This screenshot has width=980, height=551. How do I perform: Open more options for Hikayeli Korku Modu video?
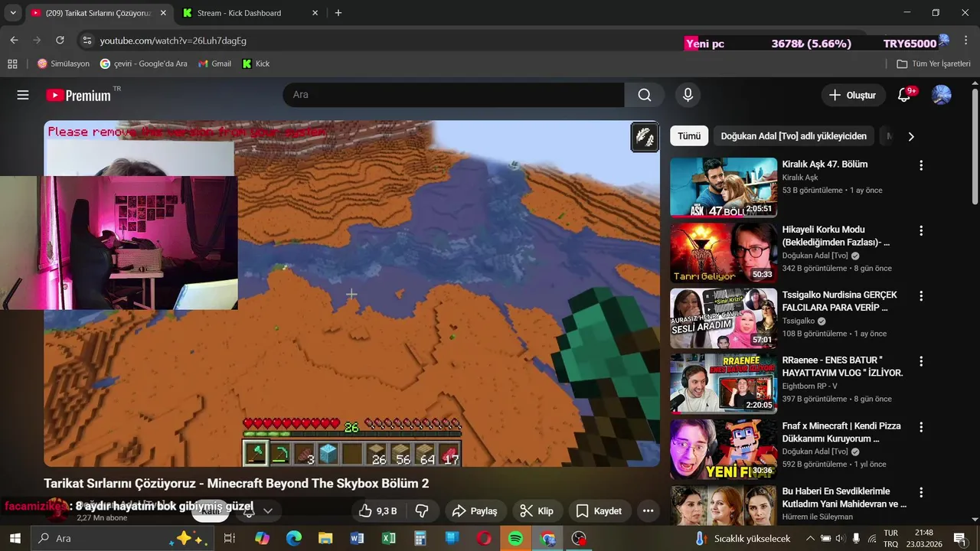[x=921, y=230]
